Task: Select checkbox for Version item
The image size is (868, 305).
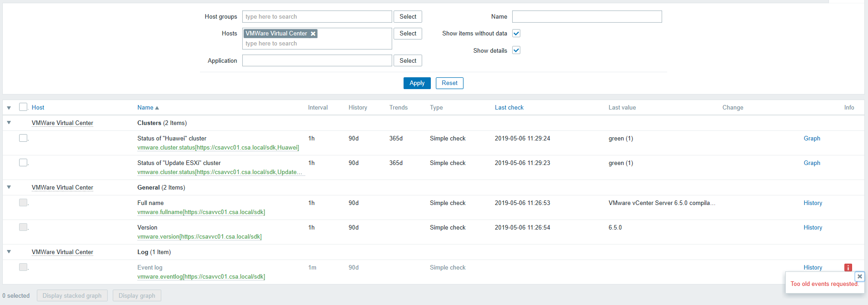Action: [x=23, y=227]
